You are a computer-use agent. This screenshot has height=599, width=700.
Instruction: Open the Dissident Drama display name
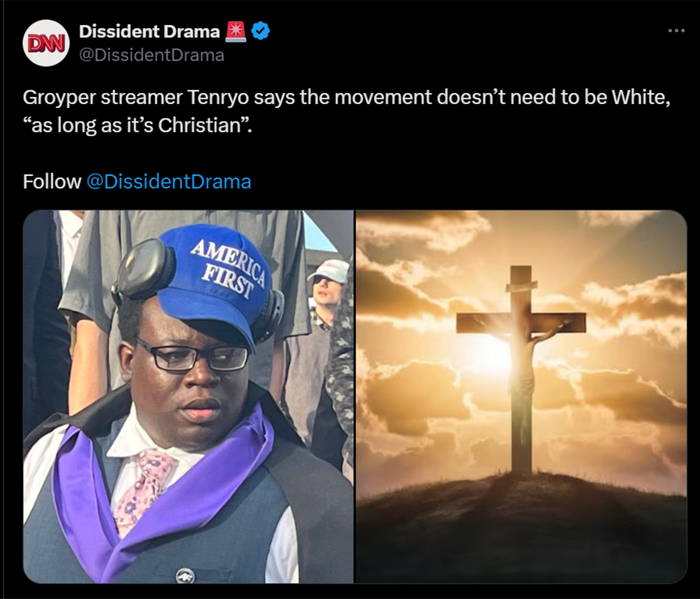149,31
